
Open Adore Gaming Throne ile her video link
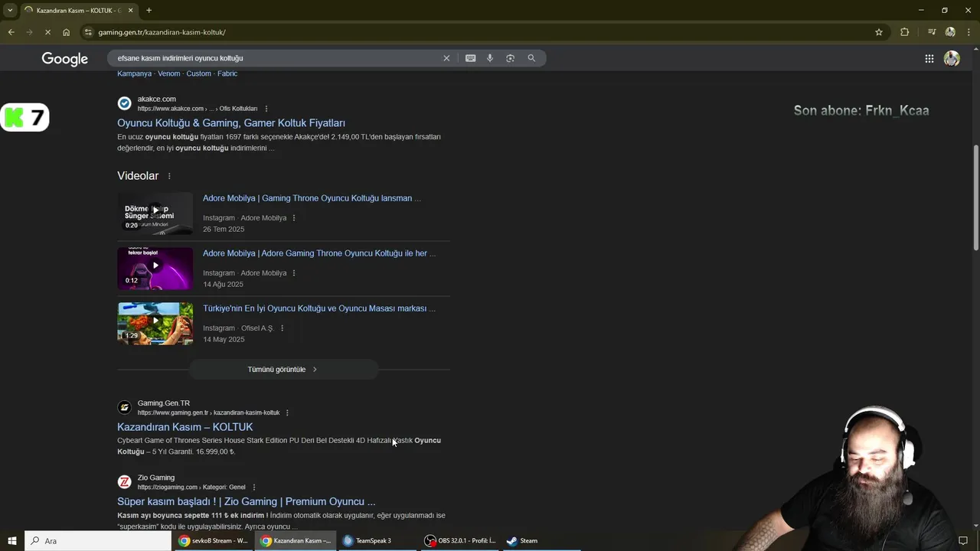pos(319,253)
